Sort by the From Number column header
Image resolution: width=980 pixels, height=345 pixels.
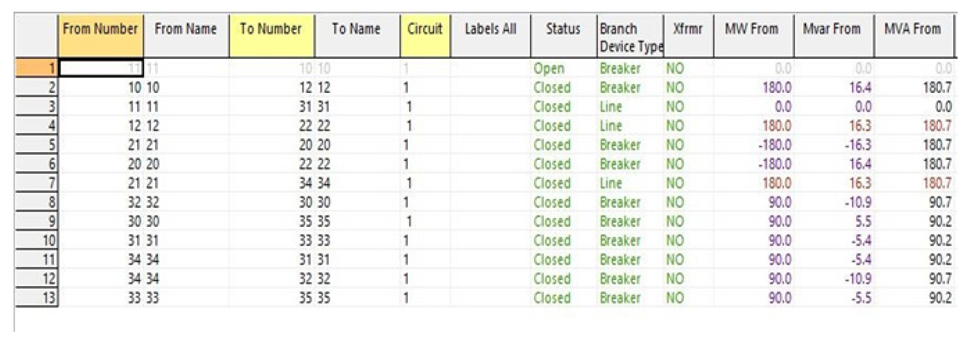click(100, 36)
